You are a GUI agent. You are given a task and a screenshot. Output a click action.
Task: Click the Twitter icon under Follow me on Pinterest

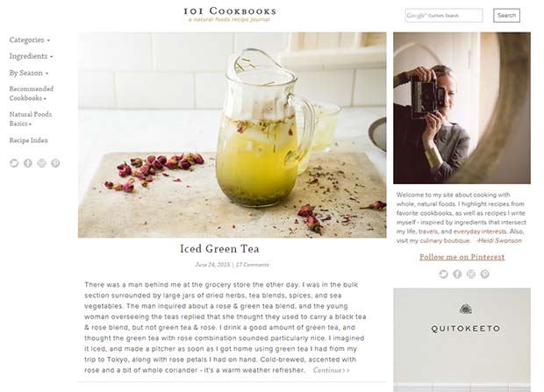coord(443,274)
